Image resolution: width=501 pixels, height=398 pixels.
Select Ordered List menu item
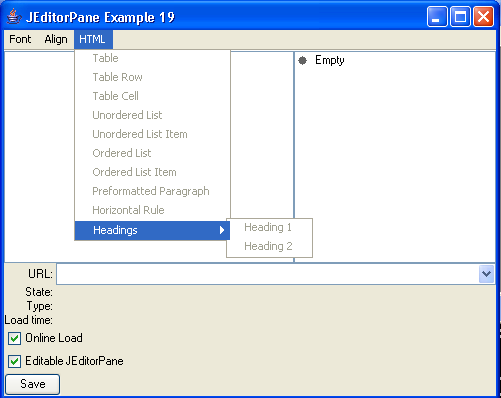[x=152, y=153]
